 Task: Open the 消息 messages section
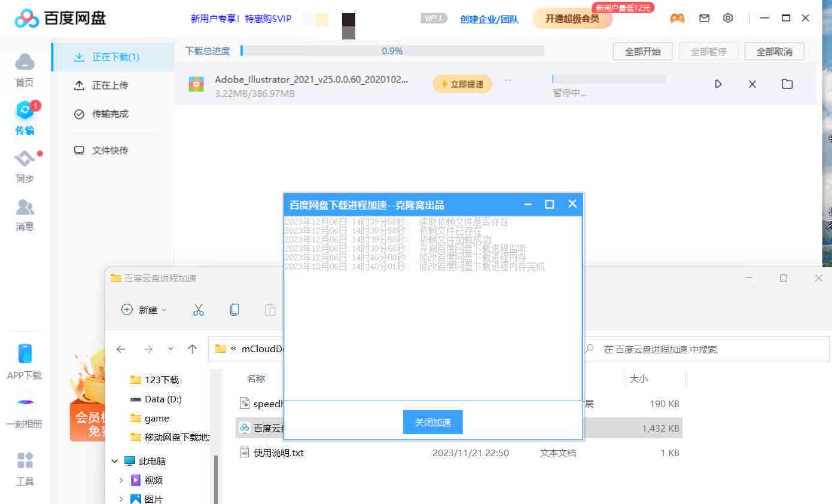click(x=25, y=215)
